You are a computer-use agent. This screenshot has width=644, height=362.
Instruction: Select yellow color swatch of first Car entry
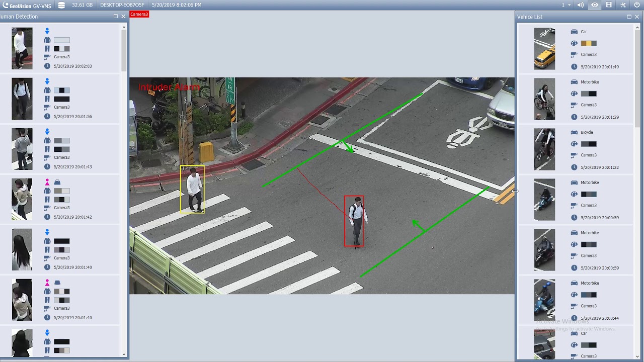click(x=589, y=43)
